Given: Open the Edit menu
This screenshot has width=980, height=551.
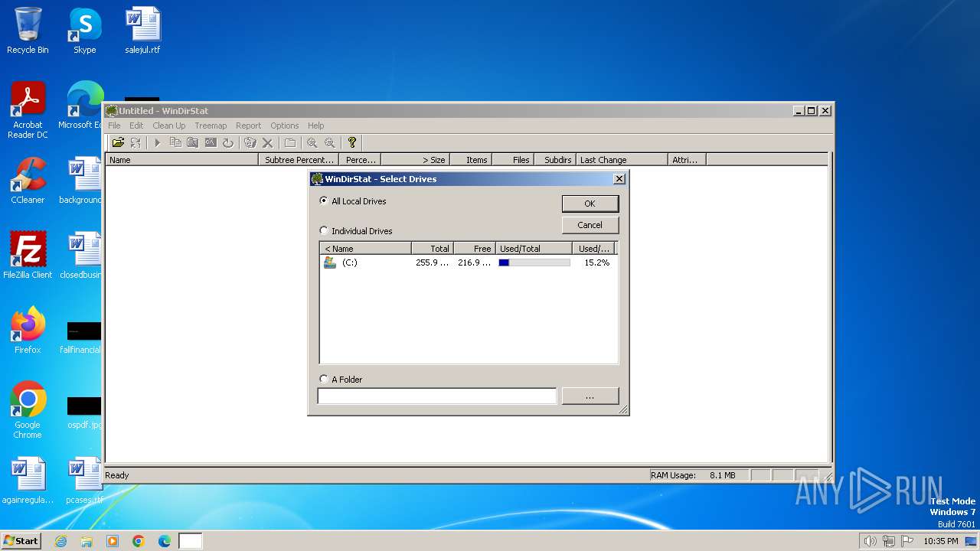Looking at the screenshot, I should pyautogui.click(x=136, y=126).
